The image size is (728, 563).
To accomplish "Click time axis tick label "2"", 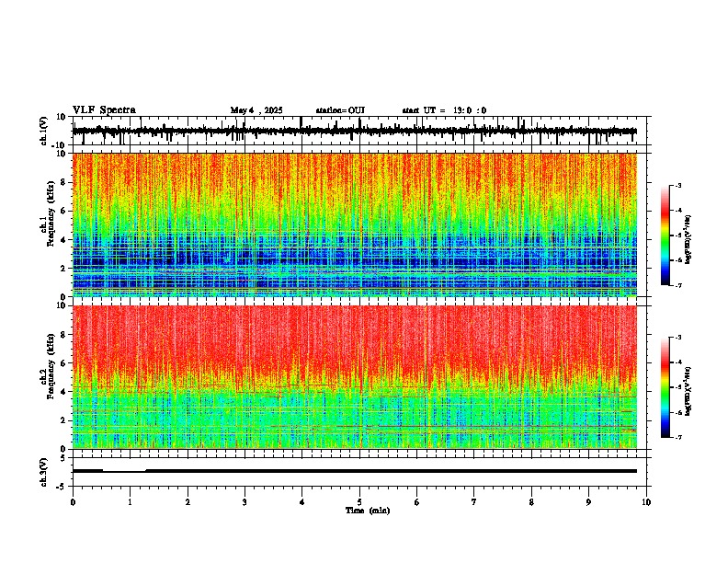I will (188, 502).
